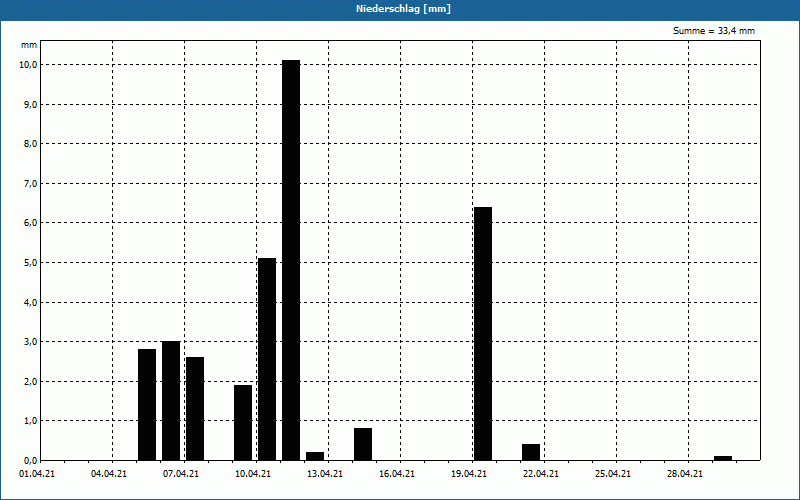This screenshot has height=500, width=800.
Task: Click the 7,0 y-axis value
Action: click(x=30, y=183)
